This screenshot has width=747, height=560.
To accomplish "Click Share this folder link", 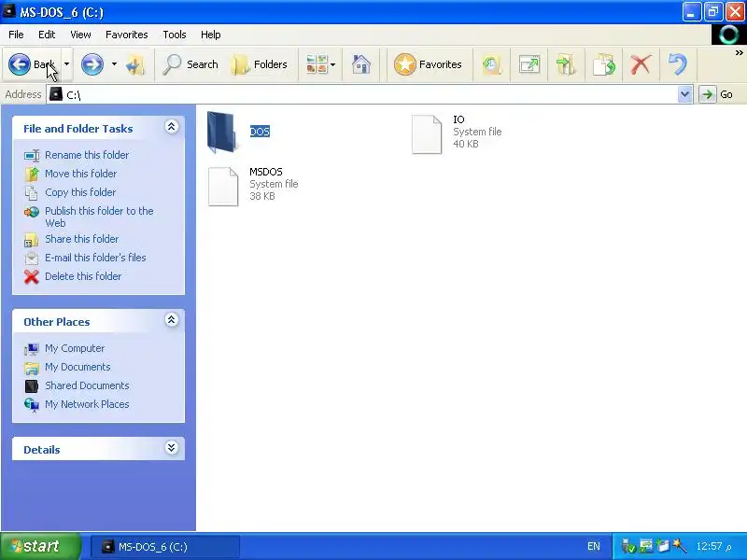I will 81,239.
